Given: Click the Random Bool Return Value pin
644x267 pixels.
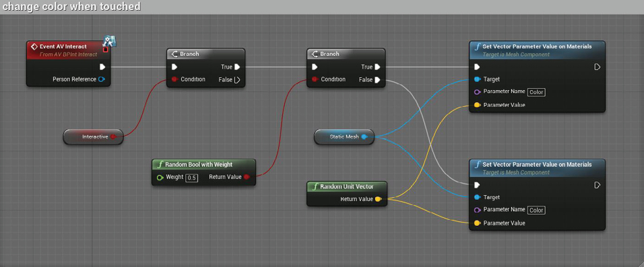Looking at the screenshot, I should click(247, 177).
